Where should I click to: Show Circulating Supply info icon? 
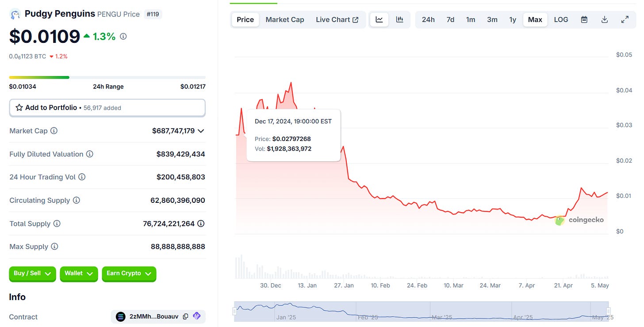click(76, 200)
